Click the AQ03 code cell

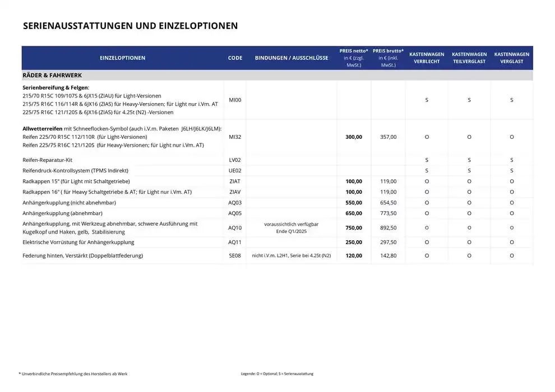pos(235,203)
